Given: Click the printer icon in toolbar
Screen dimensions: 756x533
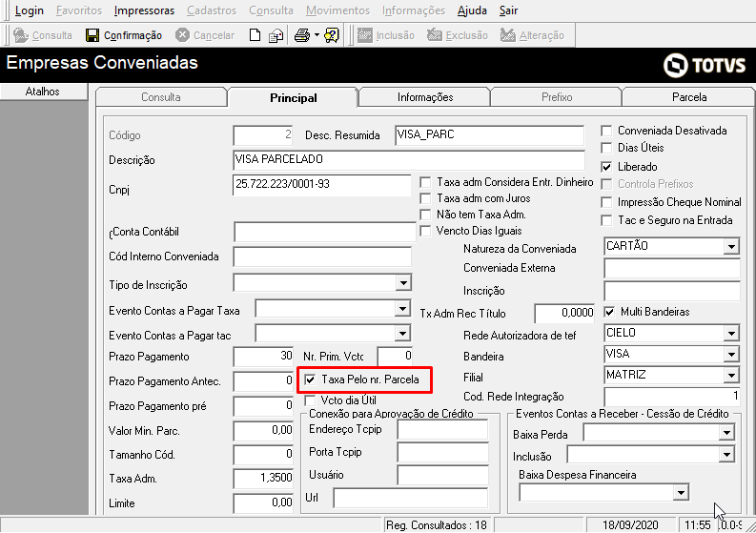Looking at the screenshot, I should tap(302, 35).
